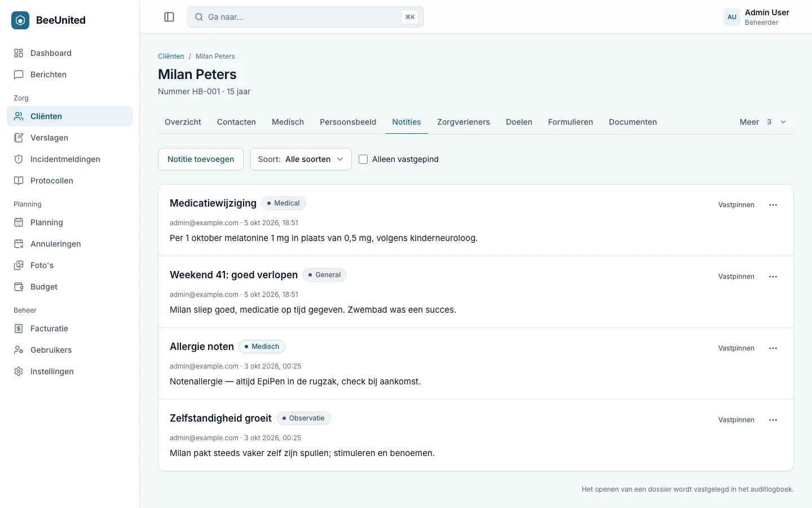This screenshot has width=812, height=508.
Task: Open options menu for Zelfstandigheid groeit note
Action: point(773,420)
